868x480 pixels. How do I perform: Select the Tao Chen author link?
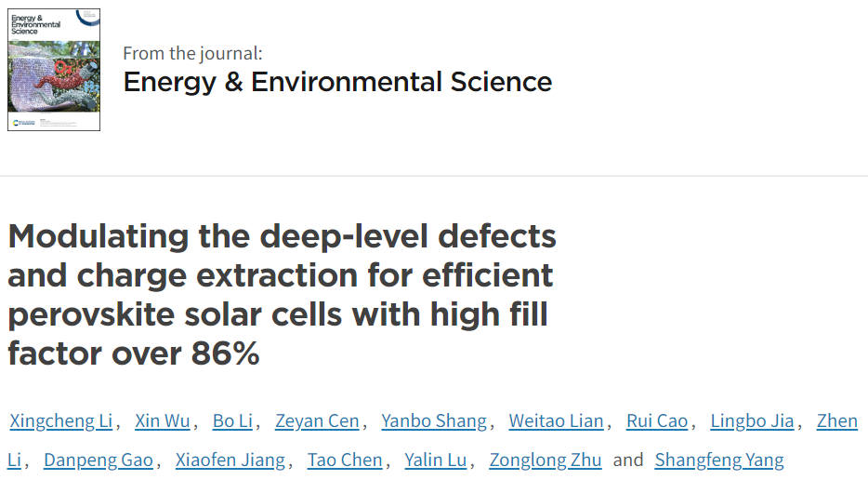coord(345,460)
